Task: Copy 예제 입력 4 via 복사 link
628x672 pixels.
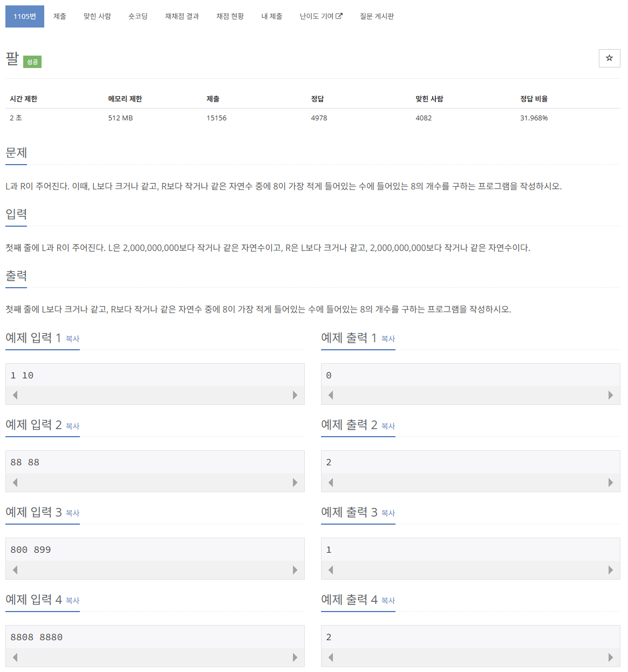Action: click(72, 601)
